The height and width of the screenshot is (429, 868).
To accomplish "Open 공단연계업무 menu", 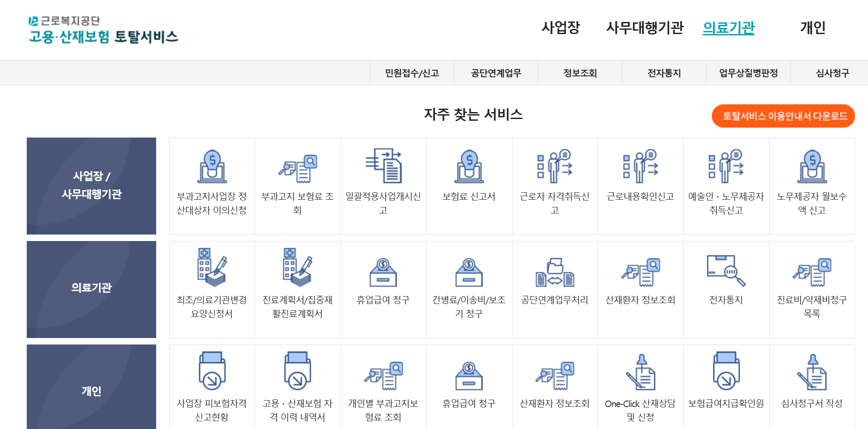I will [x=496, y=73].
